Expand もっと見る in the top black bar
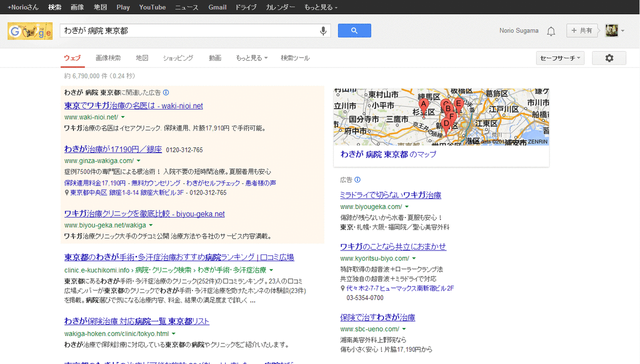The width and height of the screenshot is (640, 364). pos(320,7)
